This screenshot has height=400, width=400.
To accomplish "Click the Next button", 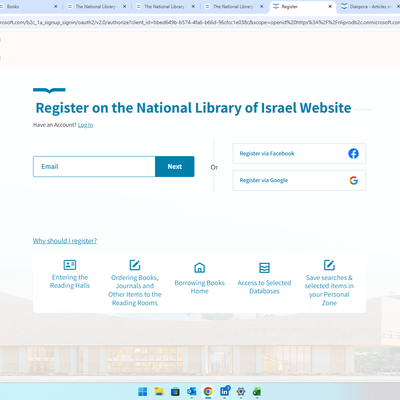I will point(175,166).
